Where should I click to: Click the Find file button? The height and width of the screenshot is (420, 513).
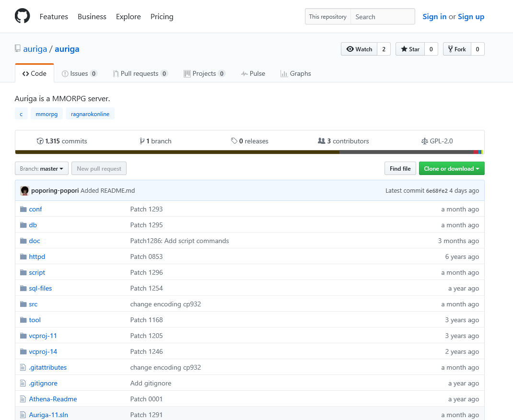click(x=400, y=168)
